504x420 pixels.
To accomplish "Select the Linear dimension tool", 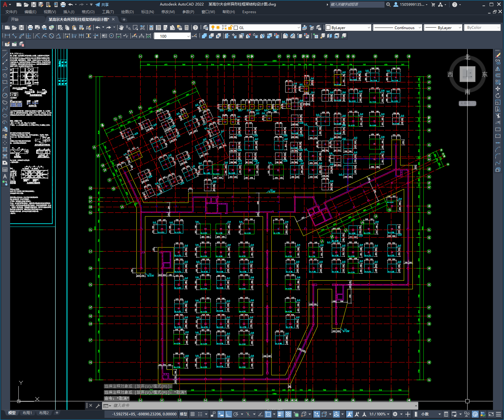I will [7, 36].
